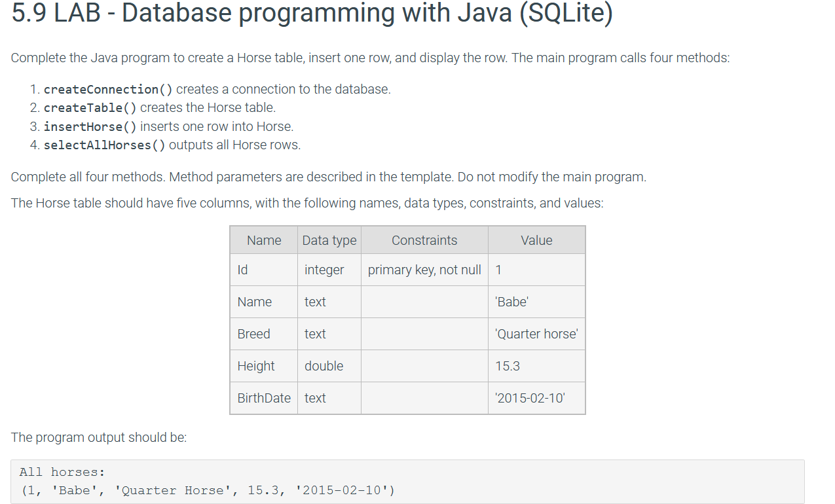Click the 'Value' column header
The height and width of the screenshot is (504, 835).
536,240
